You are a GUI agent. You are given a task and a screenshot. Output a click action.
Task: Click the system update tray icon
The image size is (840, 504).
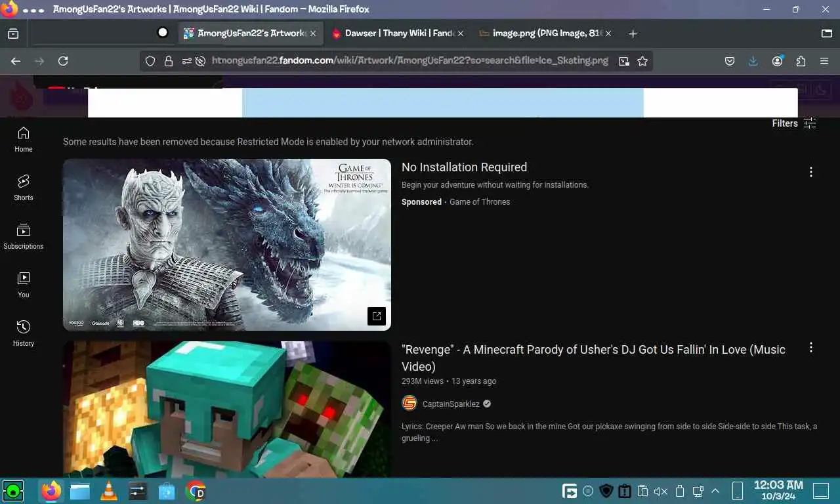click(570, 491)
